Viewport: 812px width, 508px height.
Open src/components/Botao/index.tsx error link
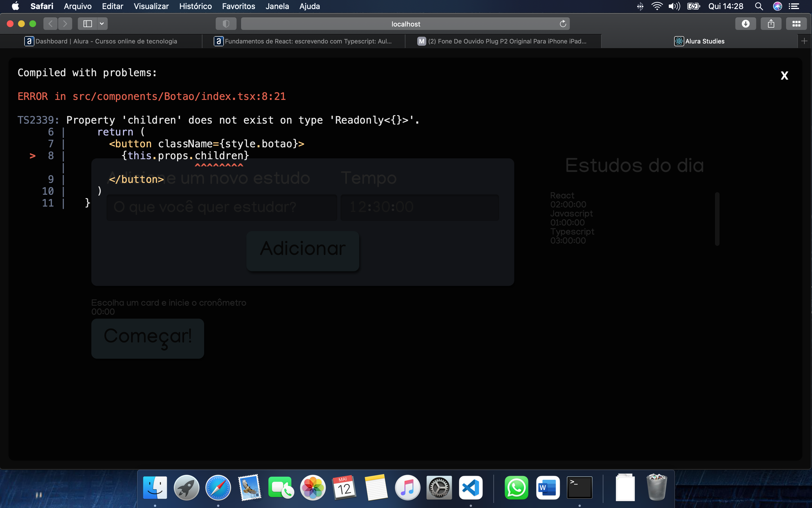(x=179, y=97)
